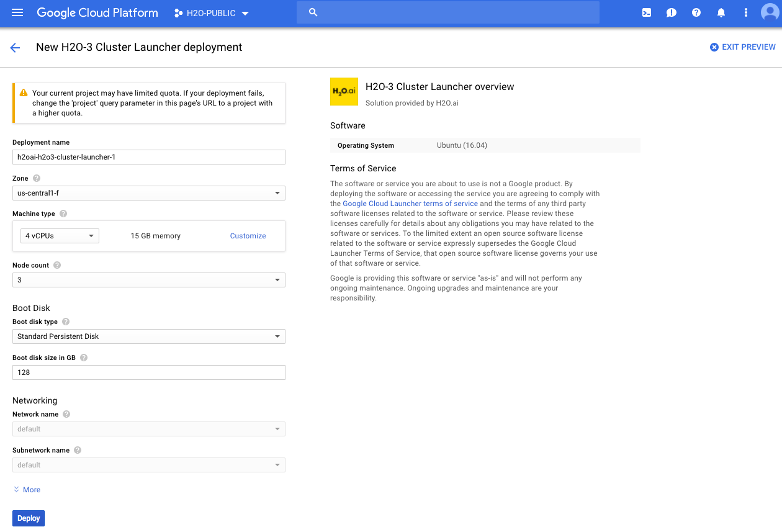Click the H2O.ai logo

(344, 91)
